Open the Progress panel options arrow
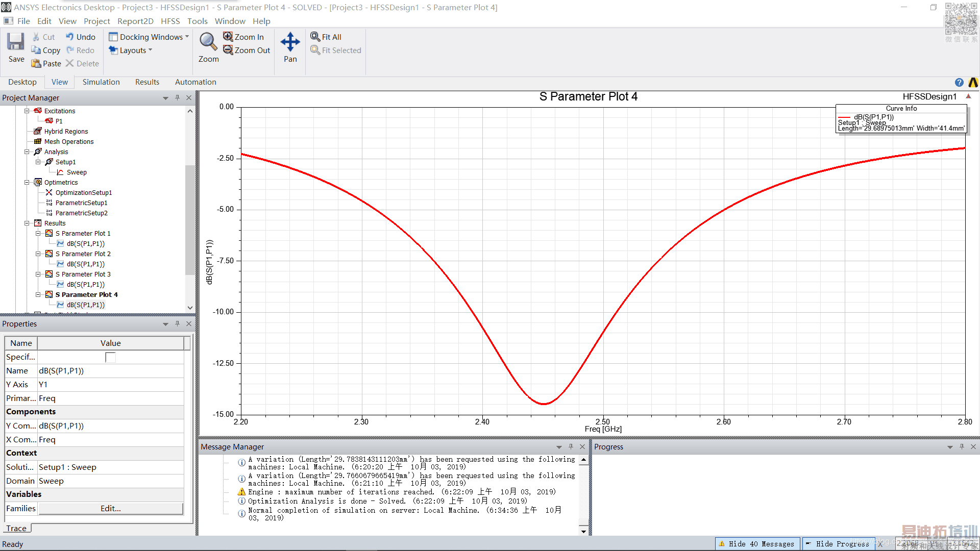Screen dimensions: 980x551 pos(950,446)
